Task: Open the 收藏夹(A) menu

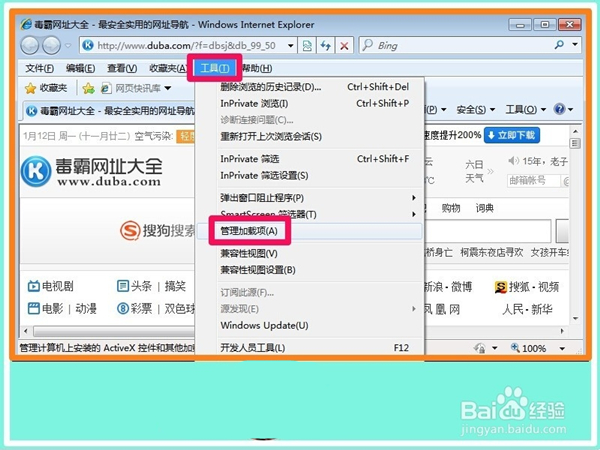Action: (168, 68)
